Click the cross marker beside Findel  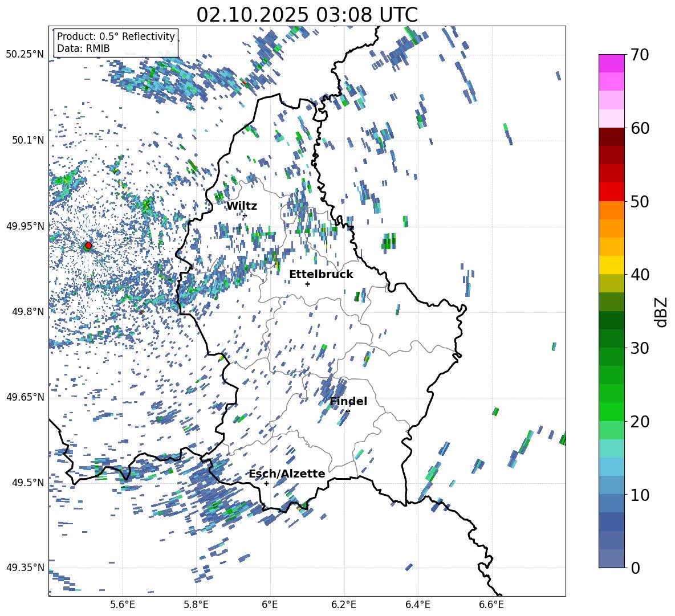(348, 411)
